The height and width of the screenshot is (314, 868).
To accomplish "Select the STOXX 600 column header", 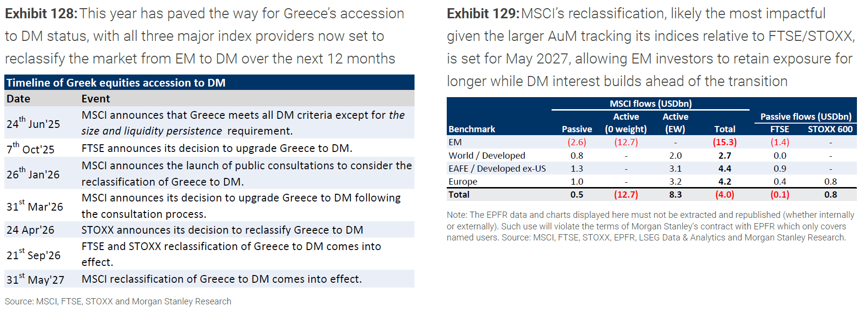I will (830, 129).
